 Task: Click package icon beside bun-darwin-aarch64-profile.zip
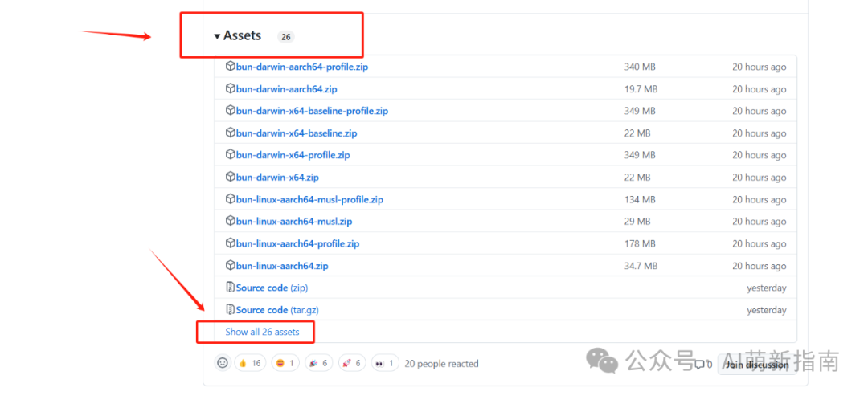pyautogui.click(x=231, y=67)
